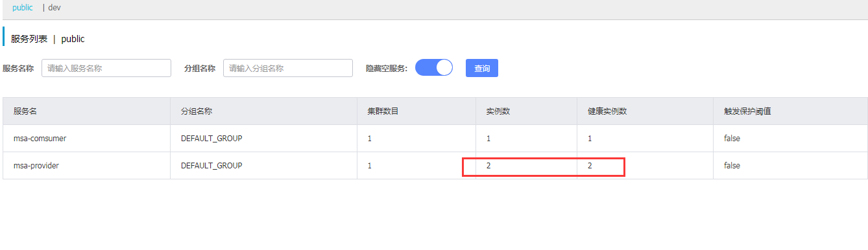Click the 隐藏空服务 label

click(387, 68)
